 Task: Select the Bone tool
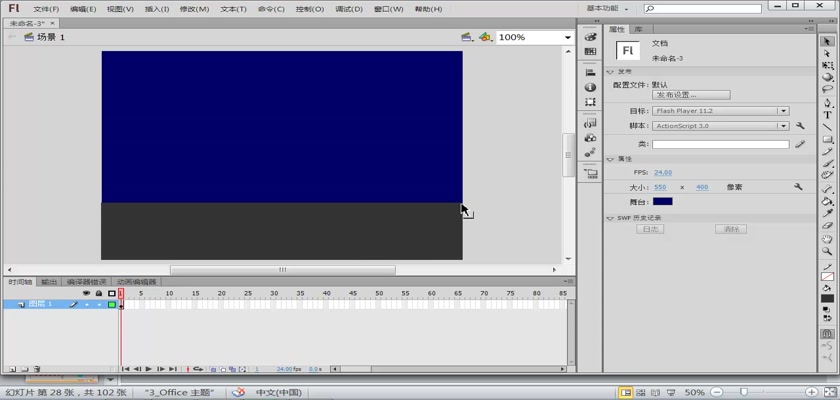tap(827, 189)
